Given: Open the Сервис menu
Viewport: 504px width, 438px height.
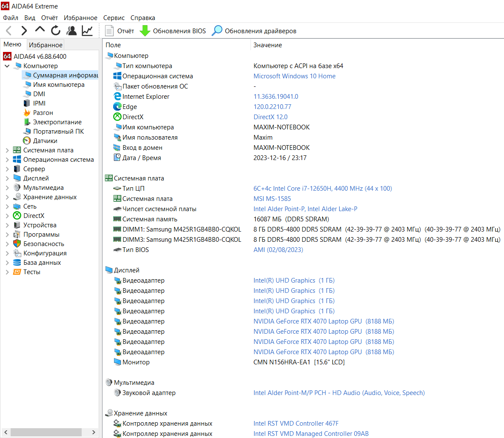Looking at the screenshot, I should point(114,18).
